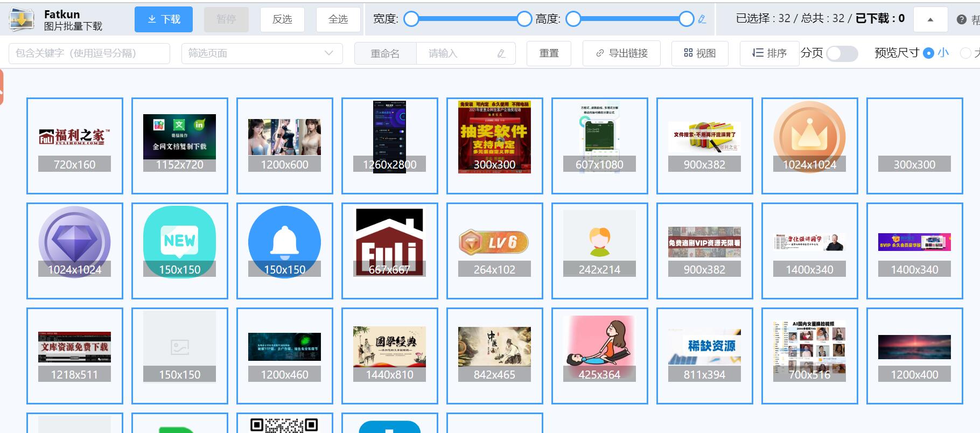Select the LV6 badge 264x102 thumbnail
980x433 pixels.
click(495, 251)
